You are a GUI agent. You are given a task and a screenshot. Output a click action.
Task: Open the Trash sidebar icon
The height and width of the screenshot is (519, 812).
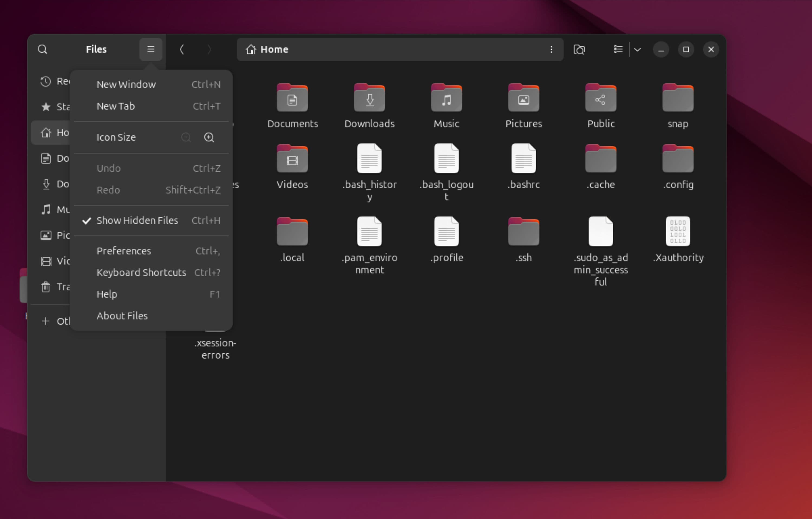coord(46,287)
